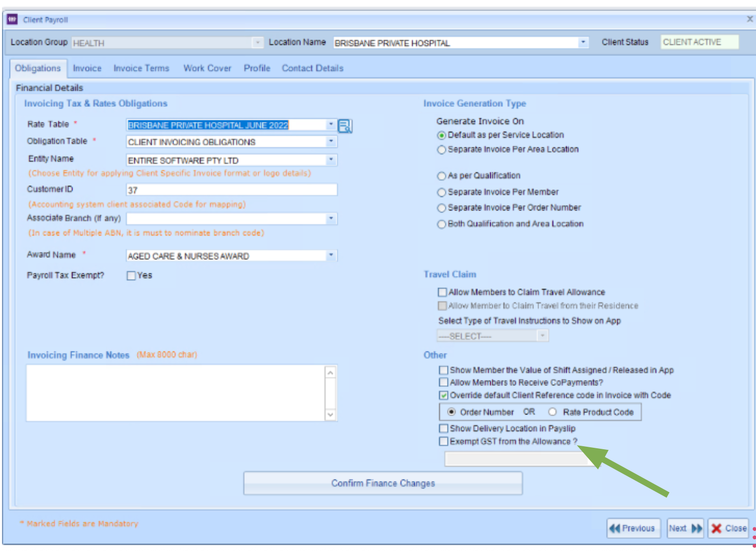Check Show Delivery Location in Payslip
756x551 pixels.
[x=443, y=429]
